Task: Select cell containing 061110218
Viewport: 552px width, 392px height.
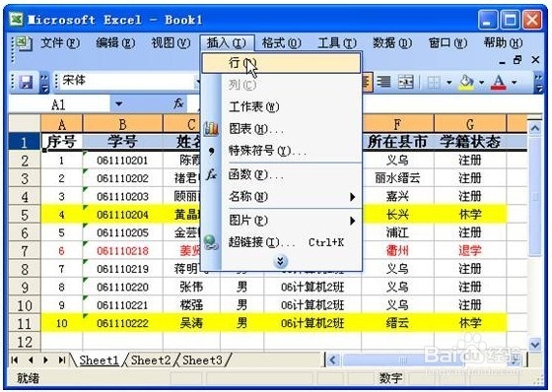Action: coord(122,250)
